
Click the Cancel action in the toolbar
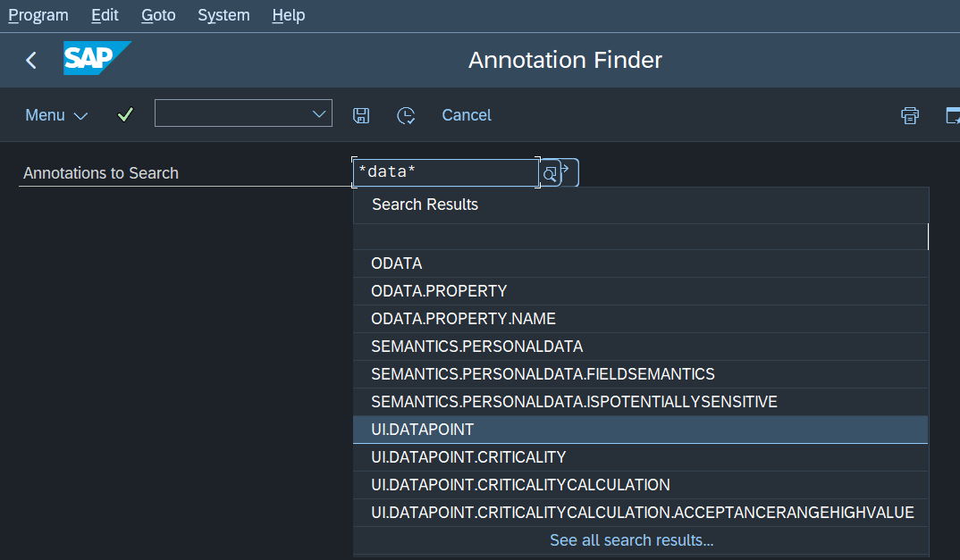(466, 114)
